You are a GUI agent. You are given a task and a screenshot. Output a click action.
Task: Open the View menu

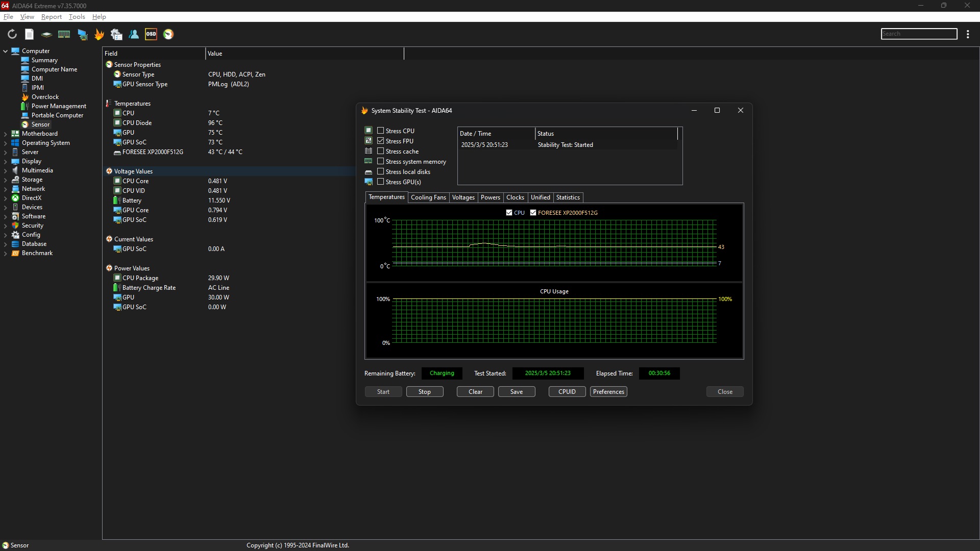point(27,17)
